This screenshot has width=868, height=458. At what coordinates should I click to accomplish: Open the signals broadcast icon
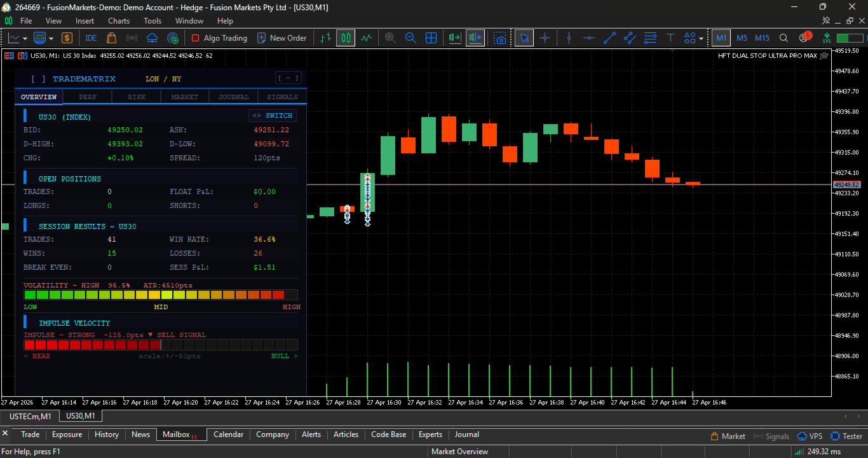[132, 38]
